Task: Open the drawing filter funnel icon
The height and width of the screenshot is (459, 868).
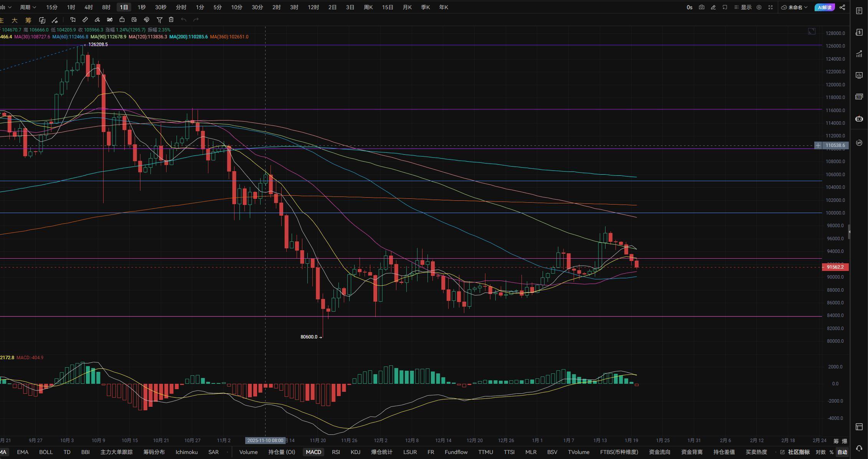Action: [x=159, y=20]
